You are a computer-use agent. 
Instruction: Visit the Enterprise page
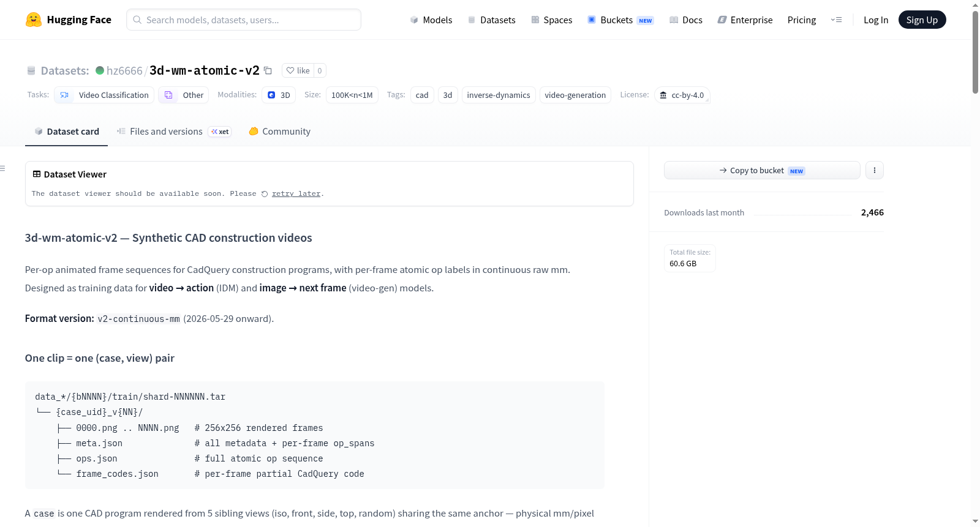click(x=745, y=20)
